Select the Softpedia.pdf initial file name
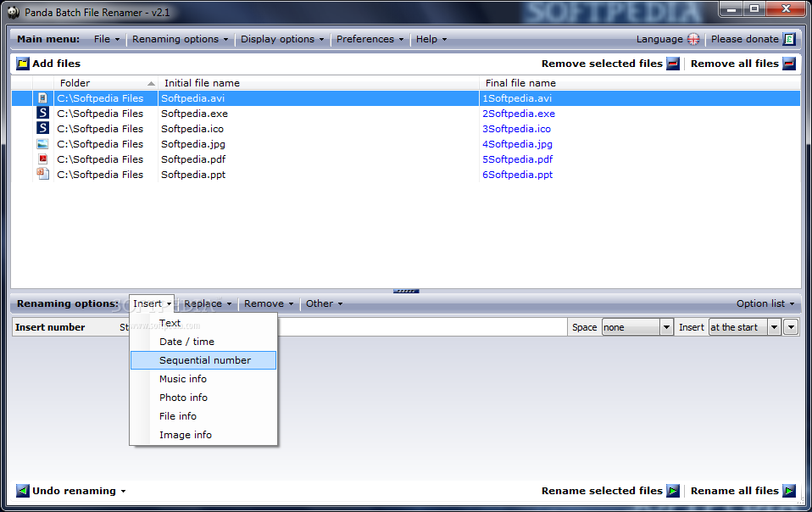The width and height of the screenshot is (812, 512). [x=193, y=159]
